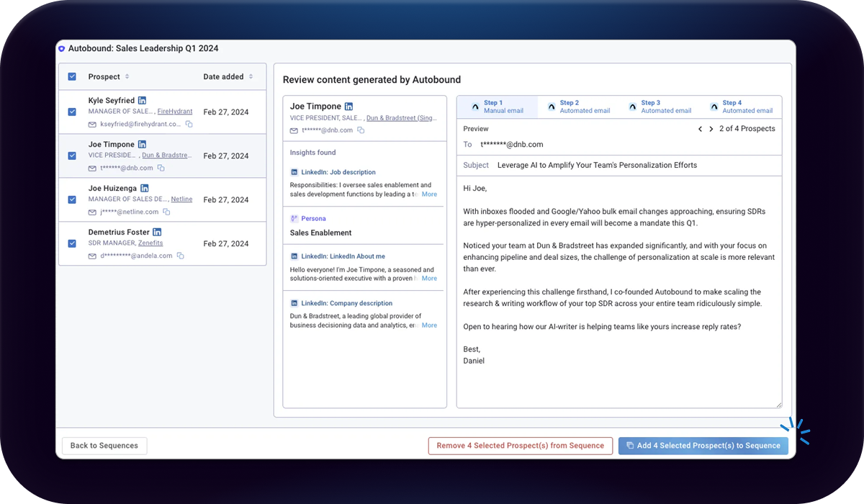The width and height of the screenshot is (864, 504).
Task: Switch to Step 1 Manual email tab
Action: coord(498,107)
